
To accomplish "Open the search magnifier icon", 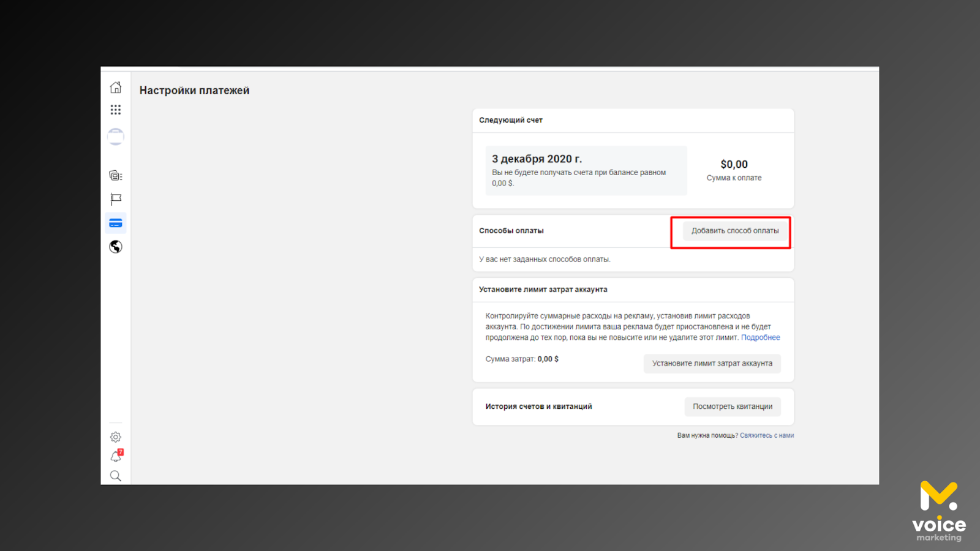I will 116,476.
